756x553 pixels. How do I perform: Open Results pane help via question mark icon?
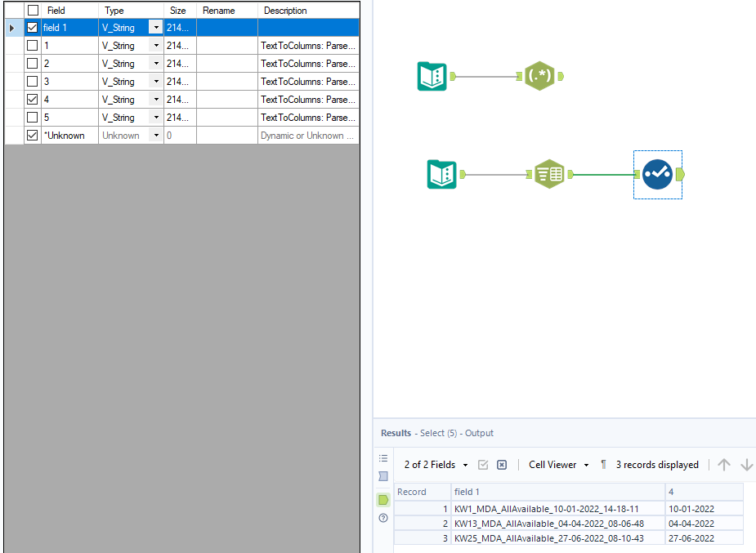coord(382,518)
